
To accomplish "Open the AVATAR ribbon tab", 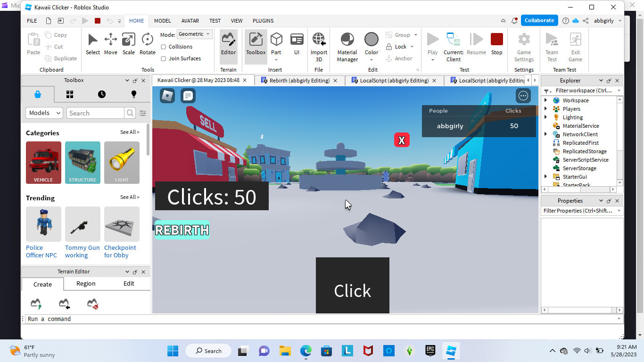I will (x=190, y=21).
